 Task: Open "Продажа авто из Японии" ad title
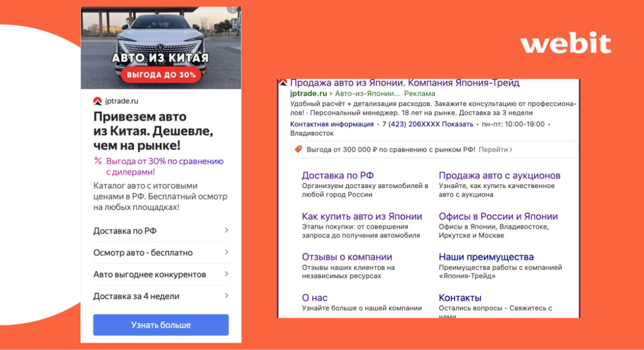click(x=404, y=83)
